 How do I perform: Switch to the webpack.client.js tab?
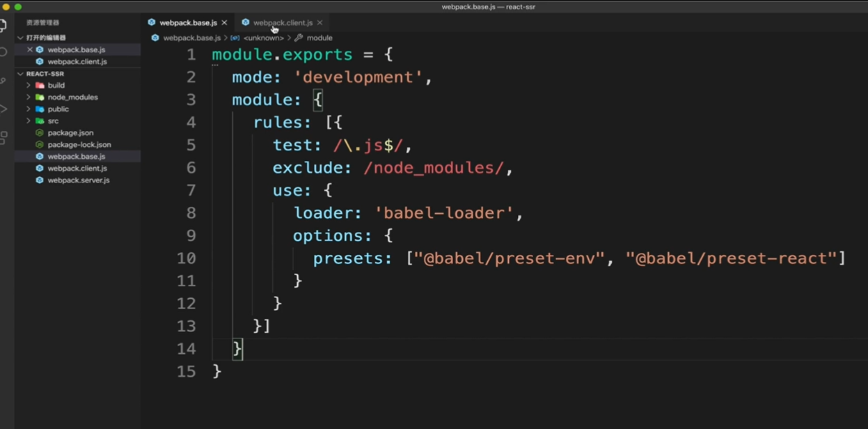click(x=283, y=23)
